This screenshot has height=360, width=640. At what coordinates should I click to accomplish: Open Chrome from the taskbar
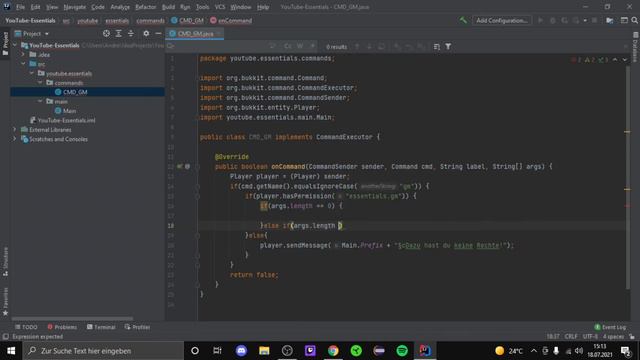333,351
